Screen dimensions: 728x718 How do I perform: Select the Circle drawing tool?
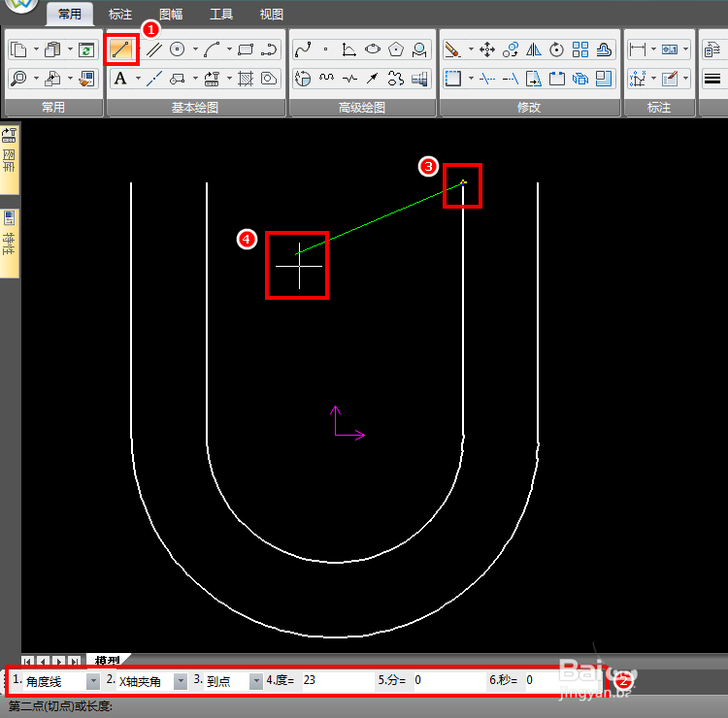coord(178,49)
